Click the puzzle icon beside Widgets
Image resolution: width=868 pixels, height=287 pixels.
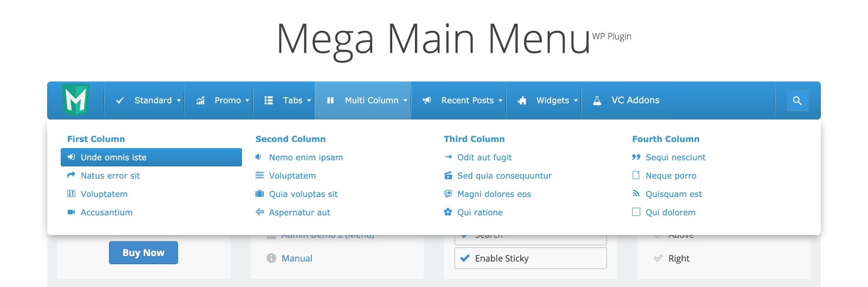(522, 100)
